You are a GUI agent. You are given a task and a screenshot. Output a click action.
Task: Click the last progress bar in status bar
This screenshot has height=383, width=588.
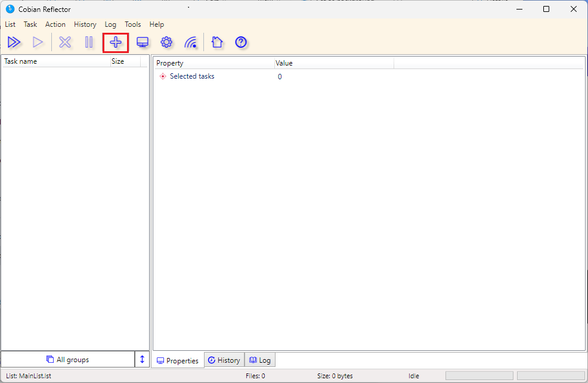coord(551,375)
